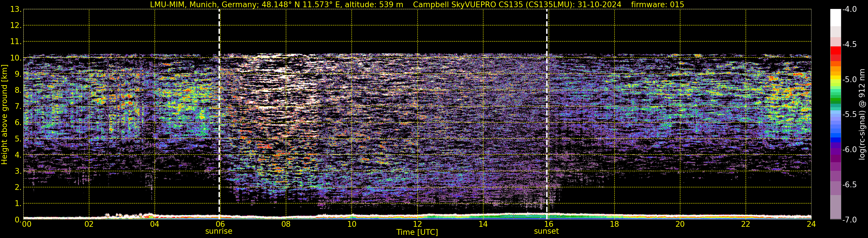Click the height-axis tick label '7.'

[x=18, y=107]
